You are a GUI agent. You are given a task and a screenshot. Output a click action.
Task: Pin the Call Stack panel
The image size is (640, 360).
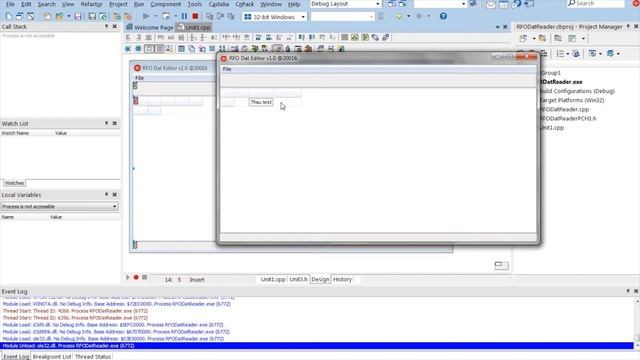107,27
